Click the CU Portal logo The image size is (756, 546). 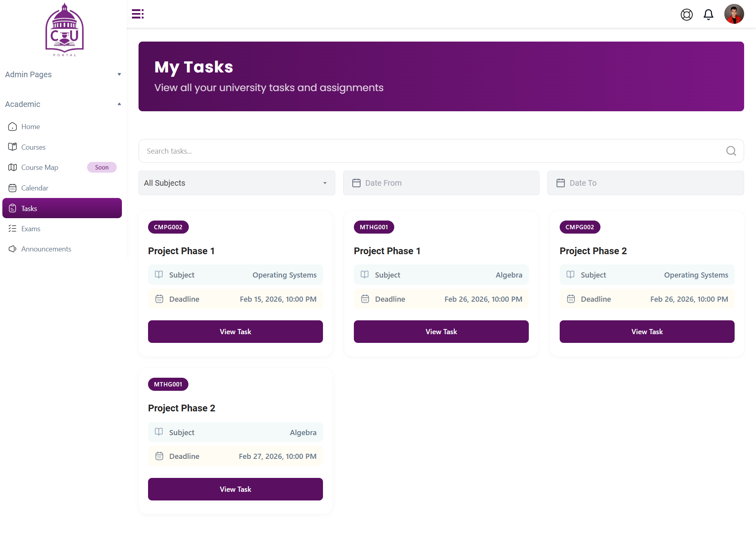click(65, 30)
